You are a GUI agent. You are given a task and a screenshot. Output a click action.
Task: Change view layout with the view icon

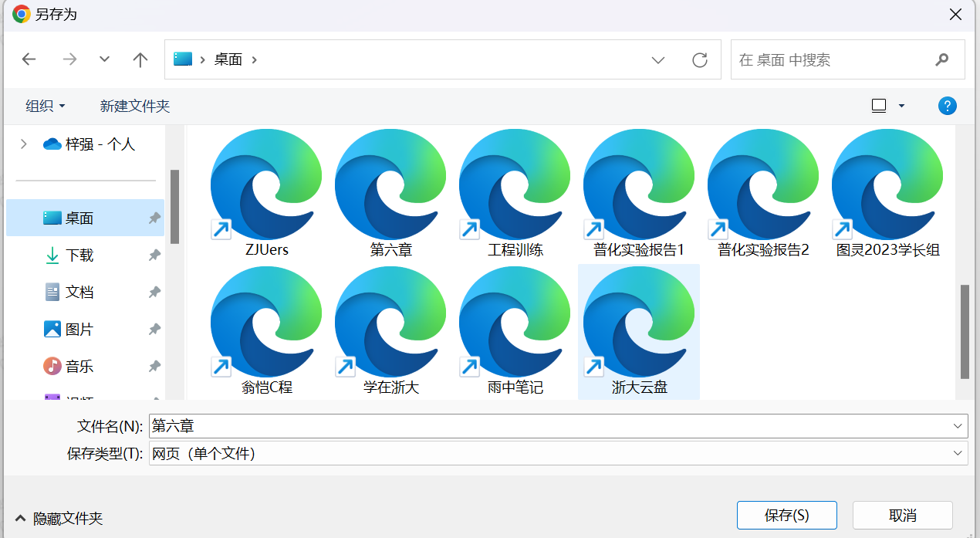(879, 106)
